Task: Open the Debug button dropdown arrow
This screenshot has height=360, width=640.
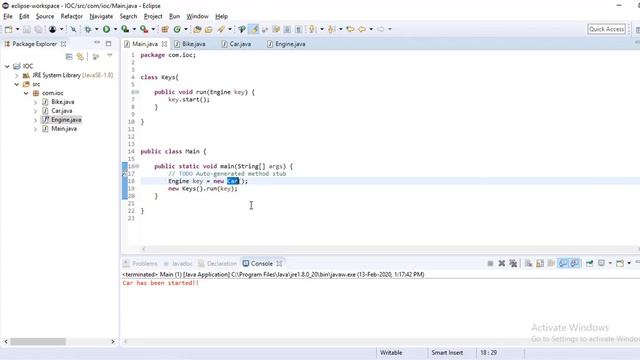Action: tap(96, 29)
